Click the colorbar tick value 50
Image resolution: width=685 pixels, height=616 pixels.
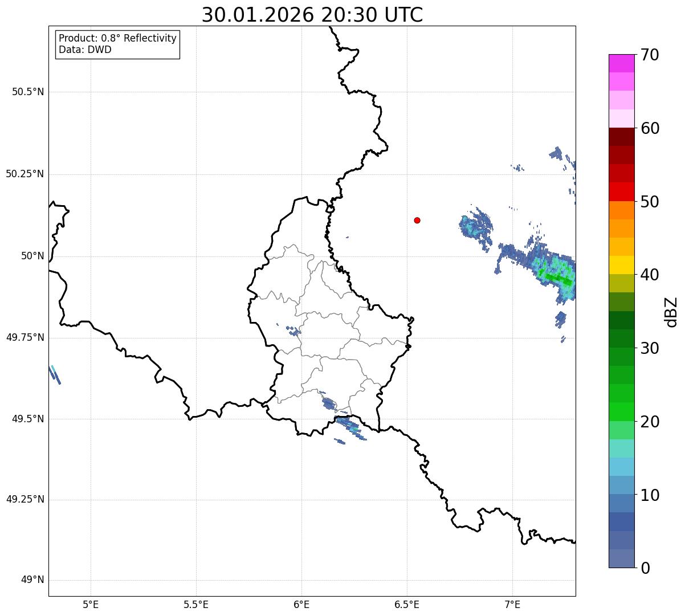650,202
